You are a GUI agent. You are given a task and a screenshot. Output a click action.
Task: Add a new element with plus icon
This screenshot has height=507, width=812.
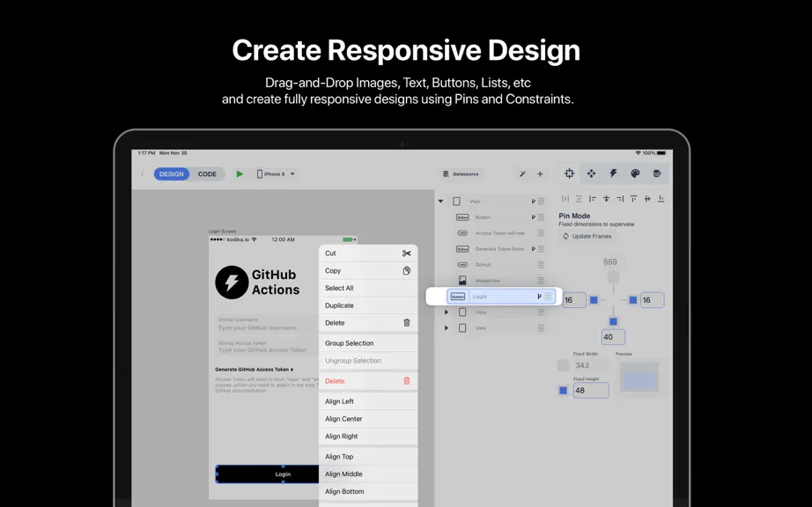pyautogui.click(x=540, y=174)
